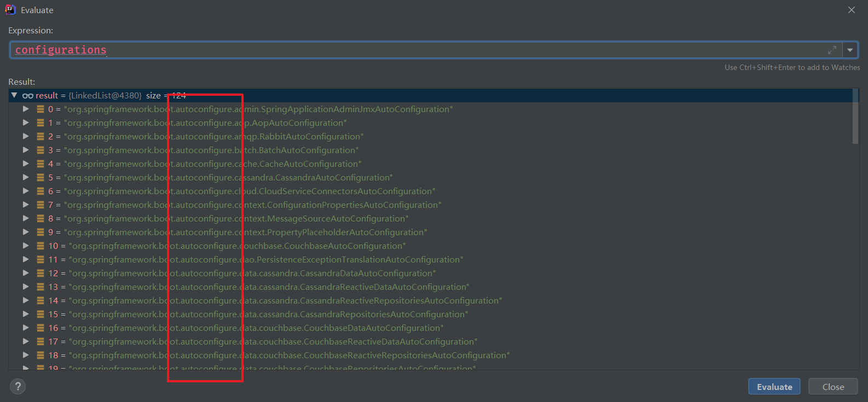Close the Evaluate dialog with X

[852, 10]
